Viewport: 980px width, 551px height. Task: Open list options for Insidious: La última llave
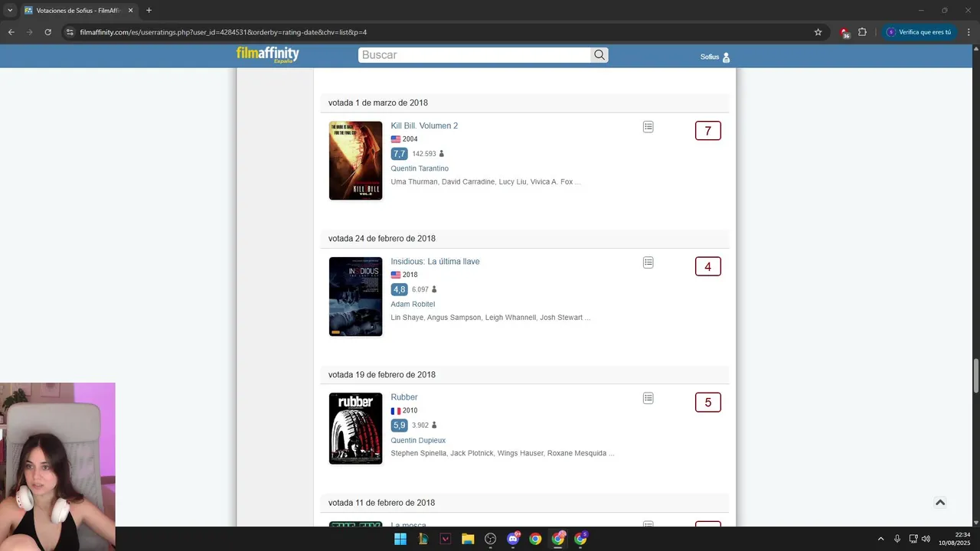[x=648, y=262]
